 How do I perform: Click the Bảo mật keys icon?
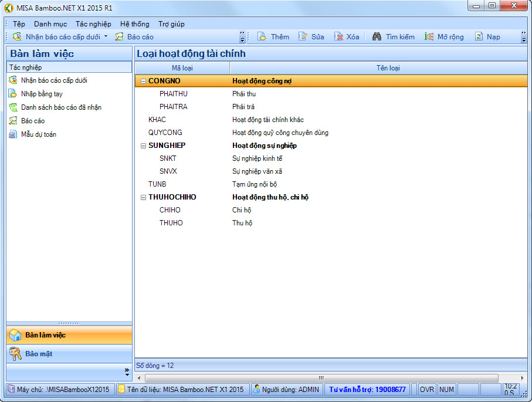(15, 354)
